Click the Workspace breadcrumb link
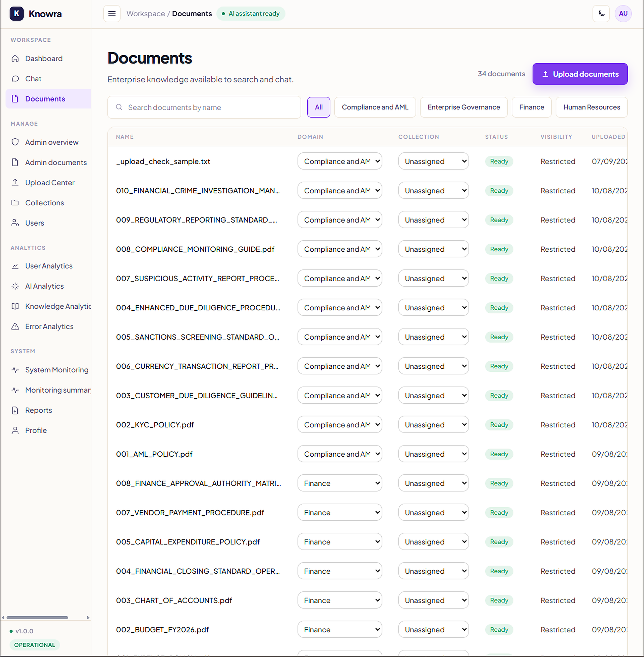The image size is (644, 657). click(x=145, y=14)
